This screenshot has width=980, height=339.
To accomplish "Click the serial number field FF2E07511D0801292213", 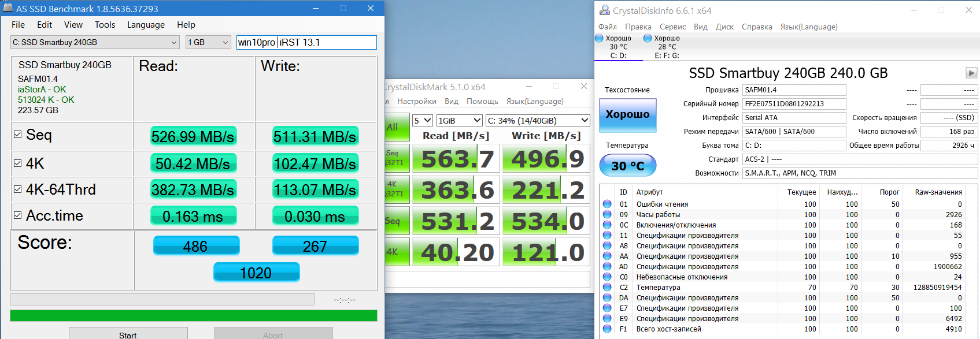I will point(794,104).
